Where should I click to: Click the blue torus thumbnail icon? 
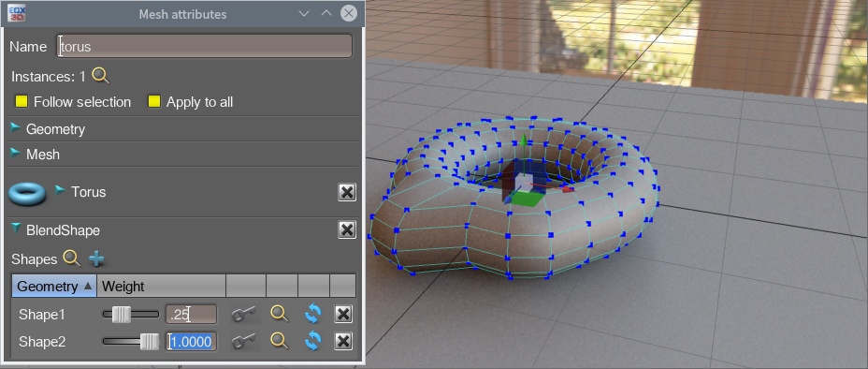pyautogui.click(x=28, y=194)
